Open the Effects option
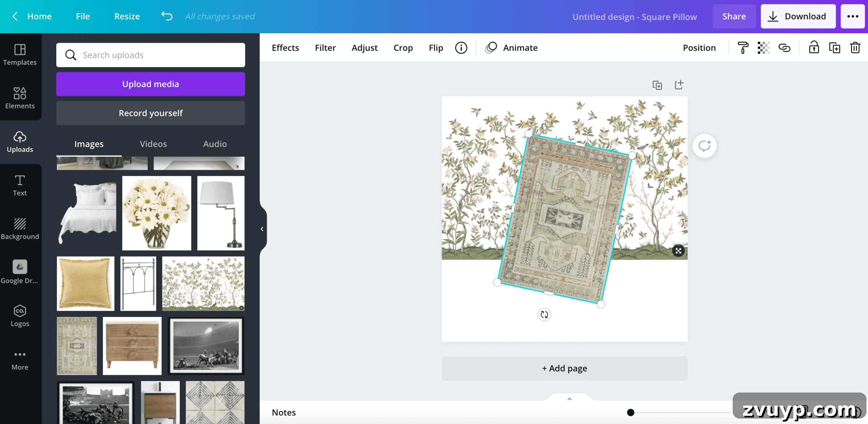This screenshot has height=424, width=868. [x=285, y=48]
